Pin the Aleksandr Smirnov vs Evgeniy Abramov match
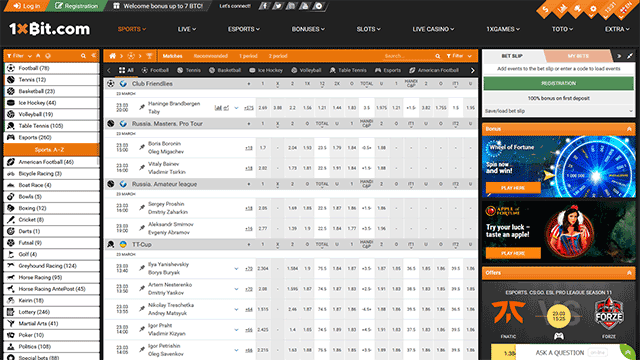 142,228
